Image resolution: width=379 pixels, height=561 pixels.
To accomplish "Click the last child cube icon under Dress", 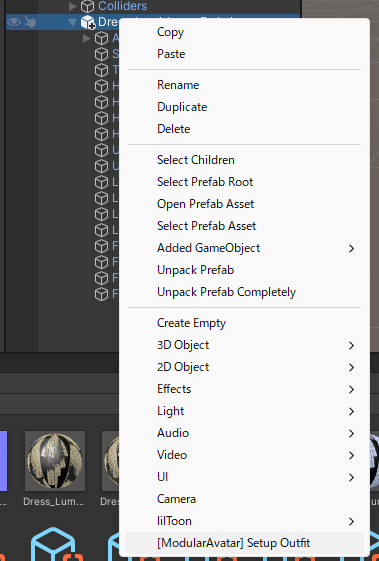I will coord(101,294).
